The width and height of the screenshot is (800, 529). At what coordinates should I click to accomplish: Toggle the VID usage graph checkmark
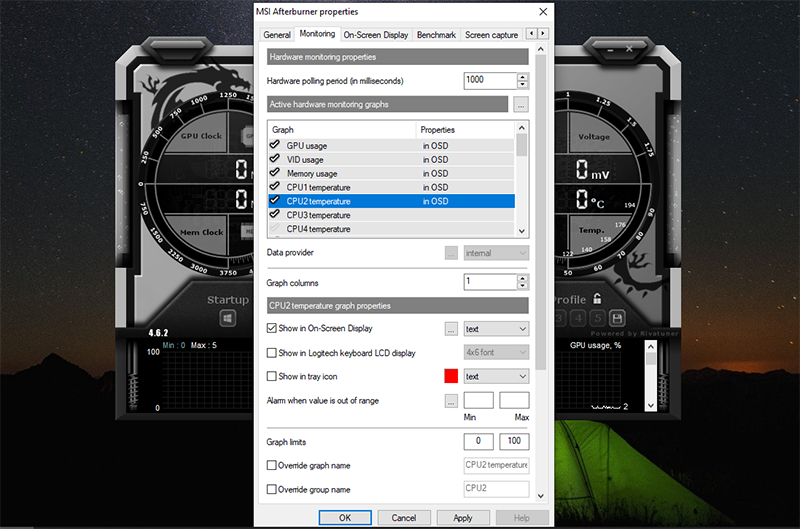click(x=274, y=159)
